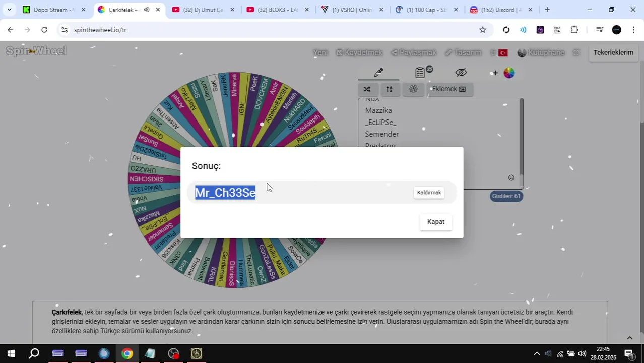644x363 pixels.
Task: Click the highlighted Mr_Ch33Se result text
Action: click(x=225, y=193)
